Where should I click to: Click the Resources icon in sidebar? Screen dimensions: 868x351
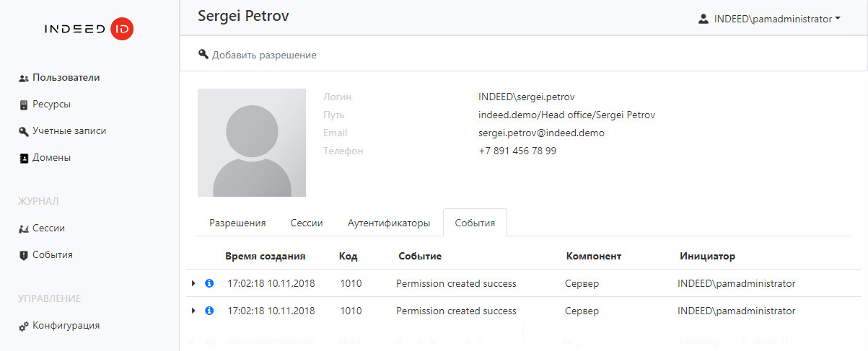(24, 105)
